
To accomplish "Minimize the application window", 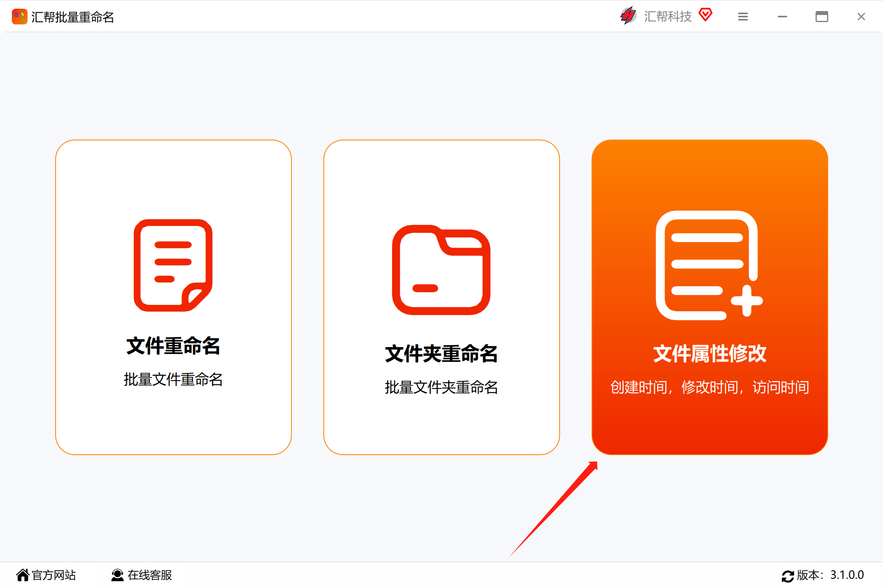I will coord(782,17).
